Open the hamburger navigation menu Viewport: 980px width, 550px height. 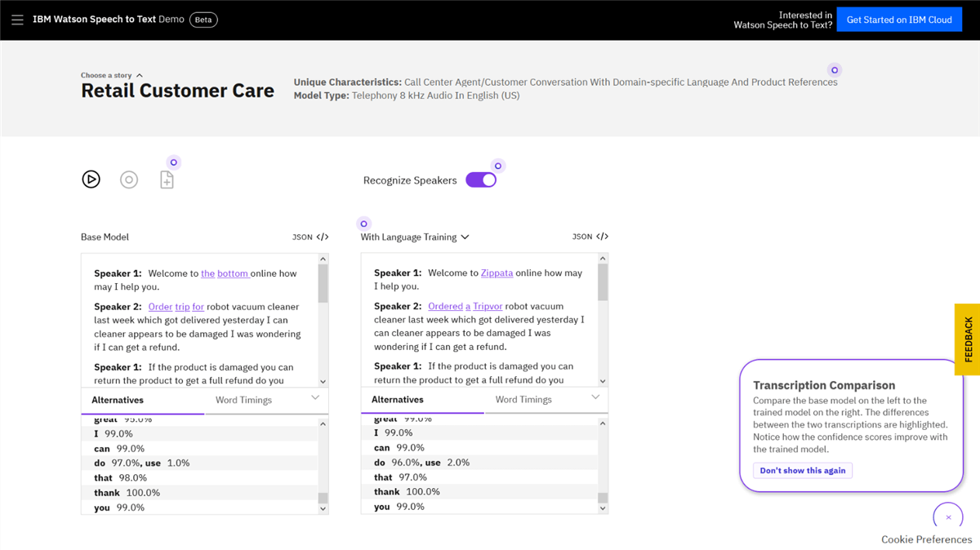(x=17, y=20)
